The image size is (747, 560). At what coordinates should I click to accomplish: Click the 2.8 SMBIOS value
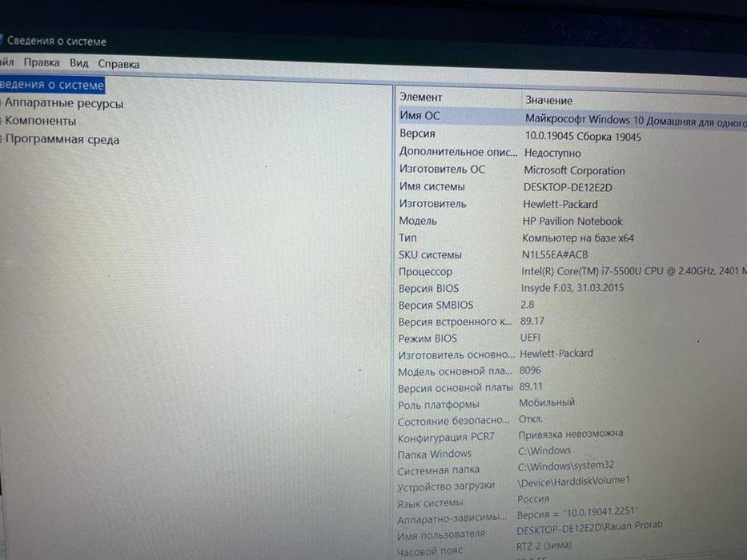coord(527,304)
